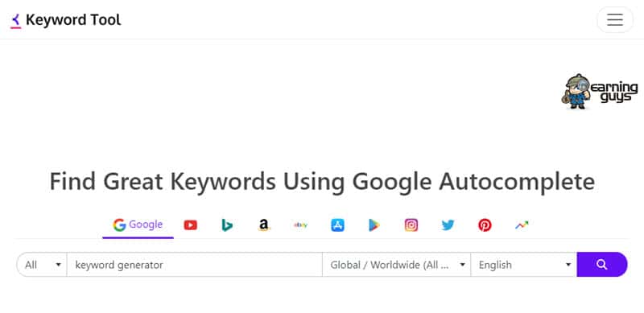The height and width of the screenshot is (313, 644).
Task: Open the Apple App Store tab
Action: (337, 225)
